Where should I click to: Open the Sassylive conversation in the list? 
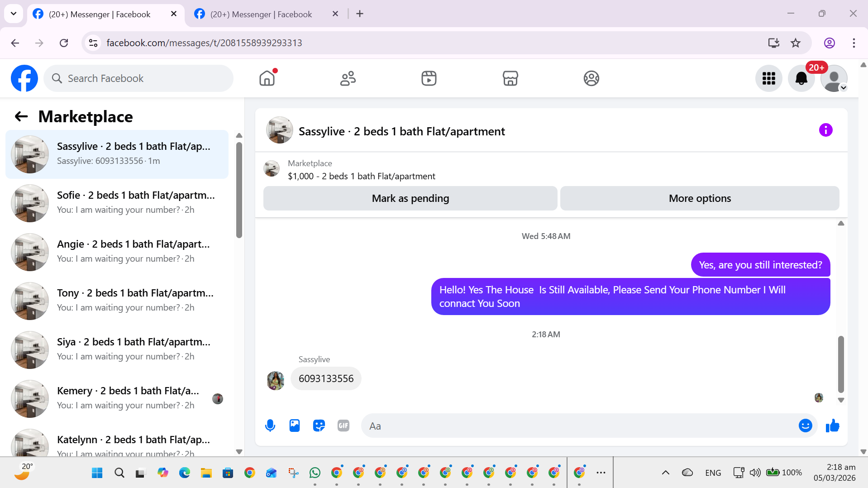pyautogui.click(x=117, y=154)
